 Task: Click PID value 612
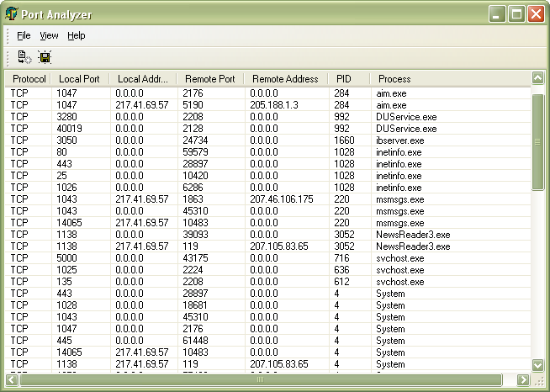pos(341,282)
